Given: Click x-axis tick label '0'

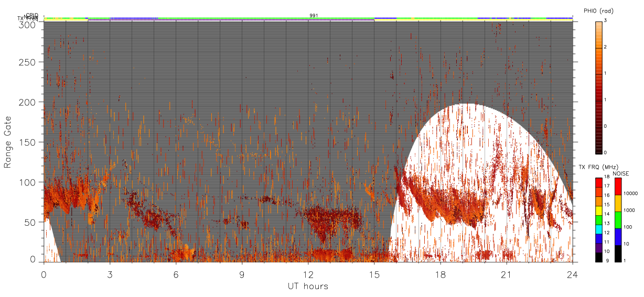Looking at the screenshot, I should tap(44, 274).
